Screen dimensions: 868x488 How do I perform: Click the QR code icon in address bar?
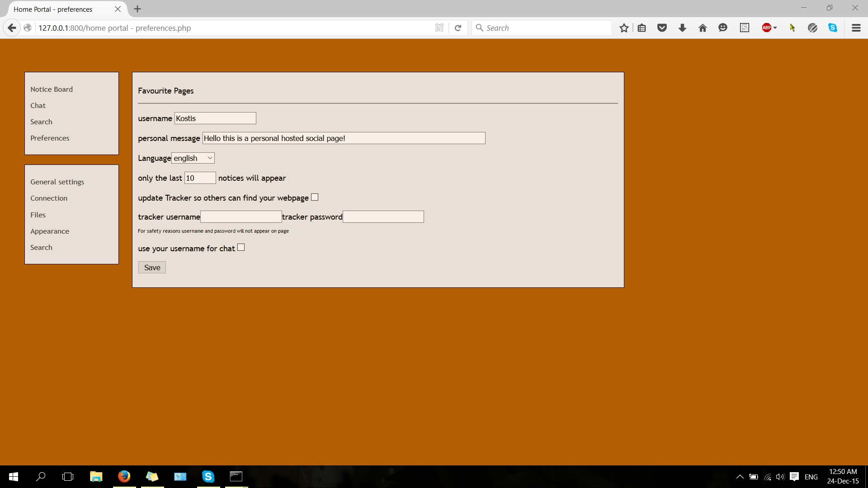pos(439,28)
